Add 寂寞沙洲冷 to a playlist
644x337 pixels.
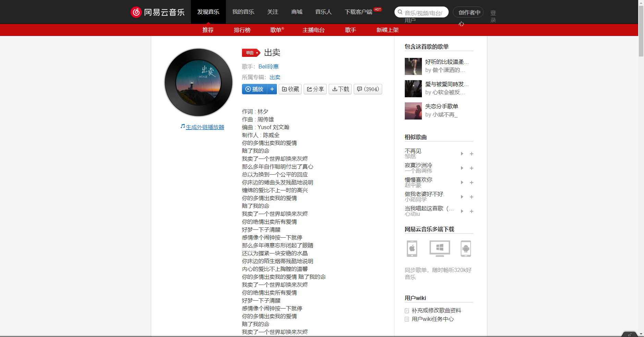(x=472, y=168)
